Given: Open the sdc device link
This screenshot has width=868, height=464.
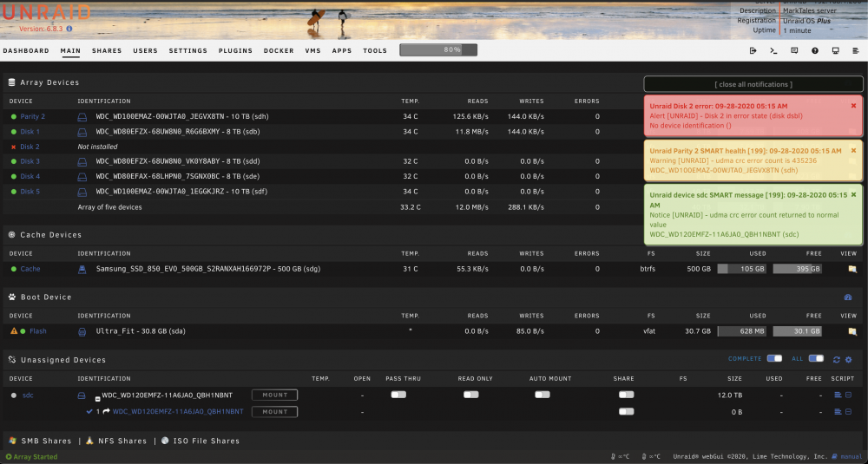Looking at the screenshot, I should [28, 395].
